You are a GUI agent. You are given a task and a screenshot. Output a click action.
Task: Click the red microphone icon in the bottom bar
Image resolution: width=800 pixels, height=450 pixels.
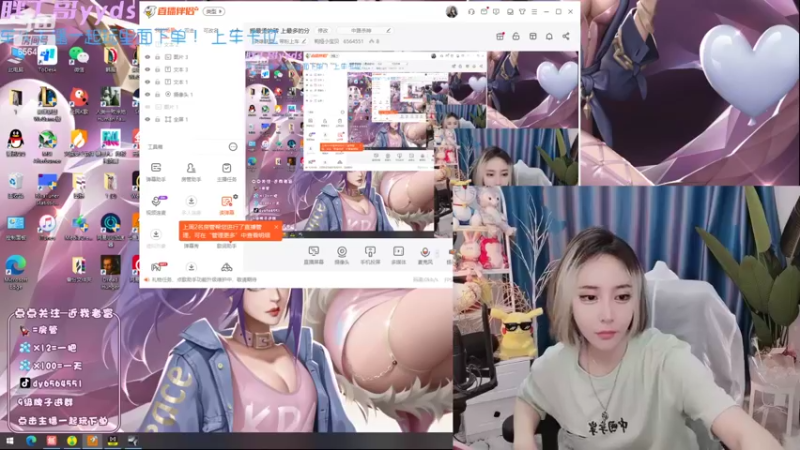tap(425, 254)
